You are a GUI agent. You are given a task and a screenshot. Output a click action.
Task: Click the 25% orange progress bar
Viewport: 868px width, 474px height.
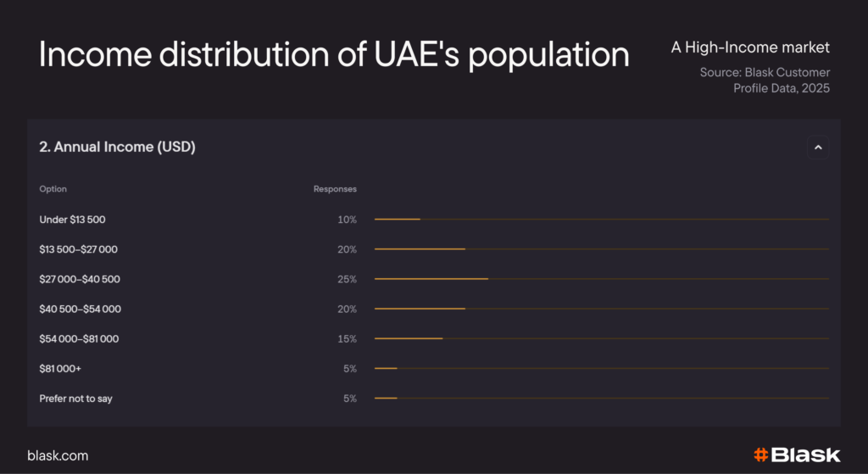431,279
